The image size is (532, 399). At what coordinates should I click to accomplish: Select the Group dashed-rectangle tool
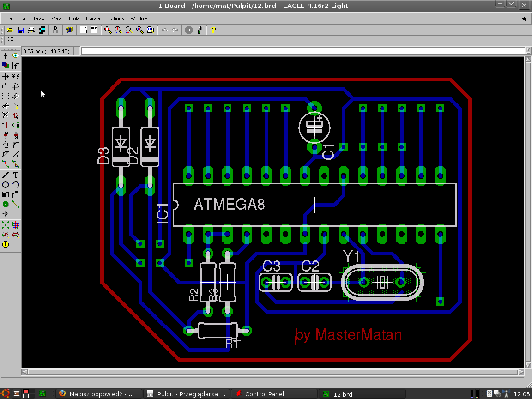tap(6, 97)
